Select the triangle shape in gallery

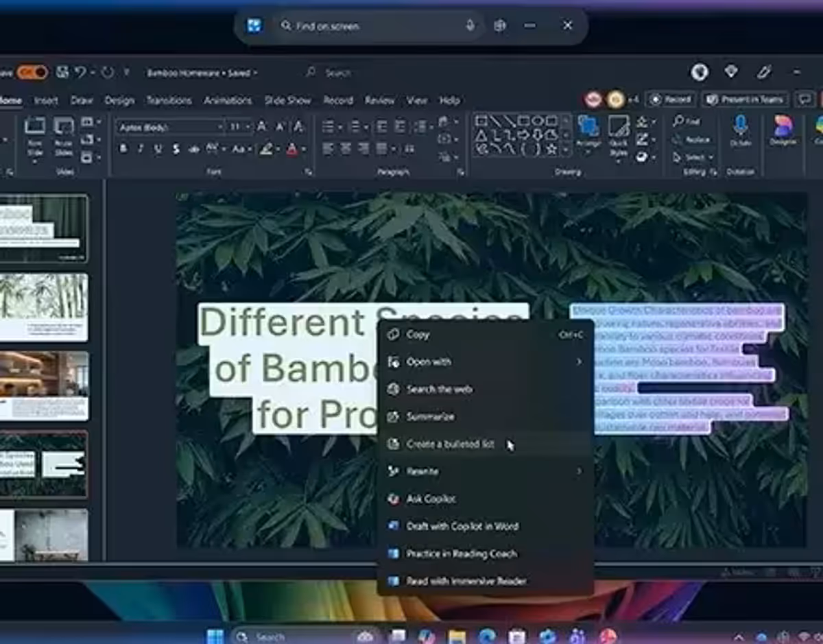(481, 134)
